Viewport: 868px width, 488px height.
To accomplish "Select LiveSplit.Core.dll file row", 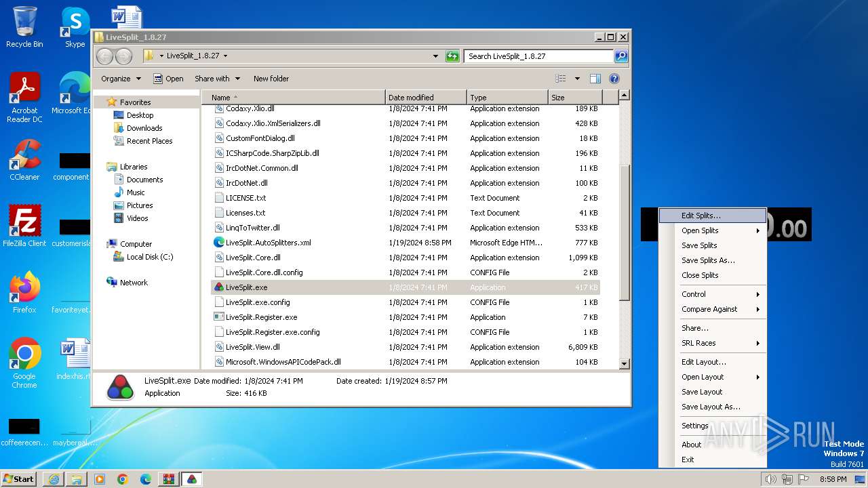I will (x=406, y=258).
